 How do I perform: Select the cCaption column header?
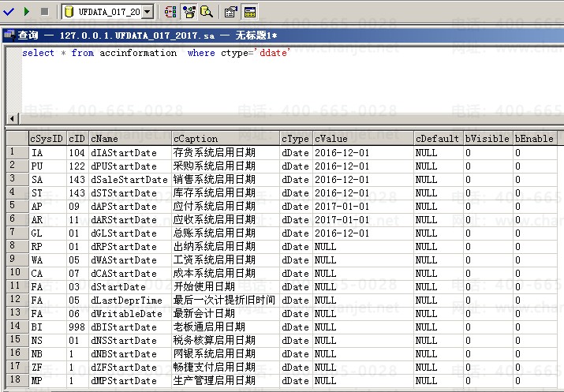(x=225, y=139)
